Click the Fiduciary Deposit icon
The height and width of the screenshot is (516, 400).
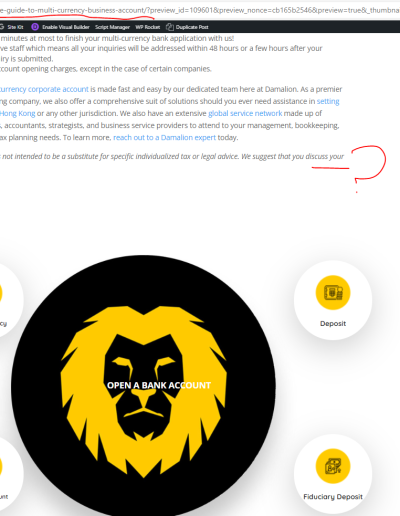(x=333, y=466)
